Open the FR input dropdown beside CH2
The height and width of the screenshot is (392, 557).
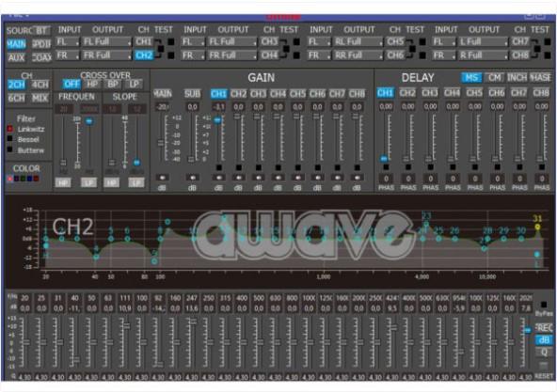point(68,55)
